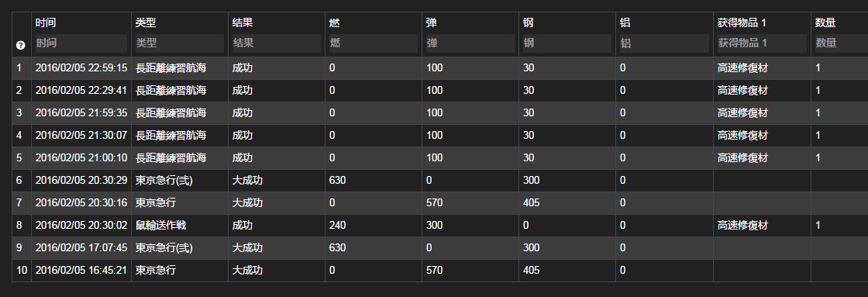
Task: Click the 获得物品 1 filter field
Action: click(762, 43)
